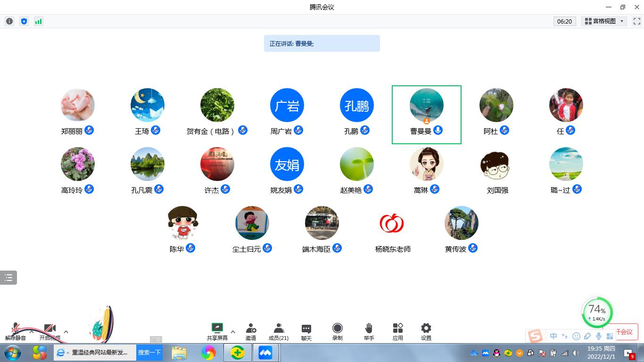Open the Windows Start button
The height and width of the screenshot is (362, 644).
[x=13, y=353]
